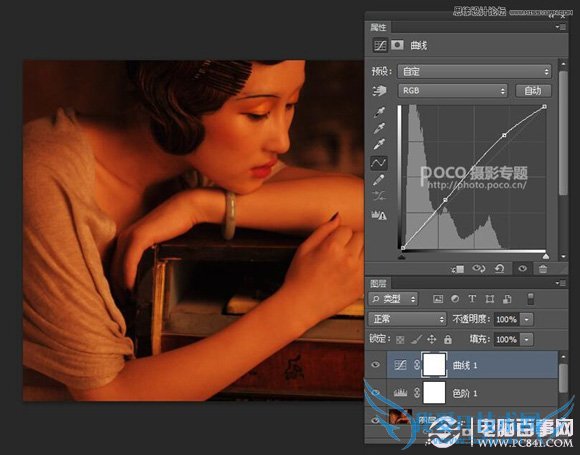Screen dimensions: 580x455
Task: Open the 不透明度 opacity slider arrow
Action: (x=526, y=319)
